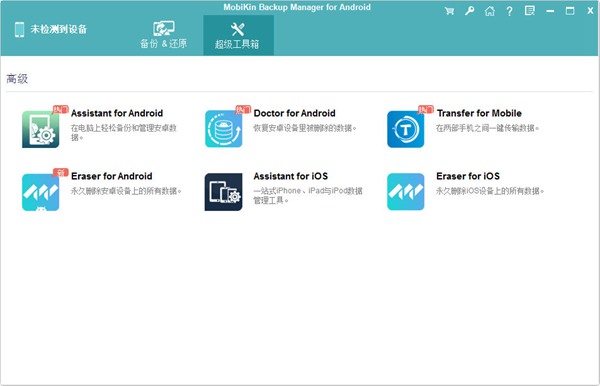Click the new badge on Eraser for Android

click(x=60, y=172)
